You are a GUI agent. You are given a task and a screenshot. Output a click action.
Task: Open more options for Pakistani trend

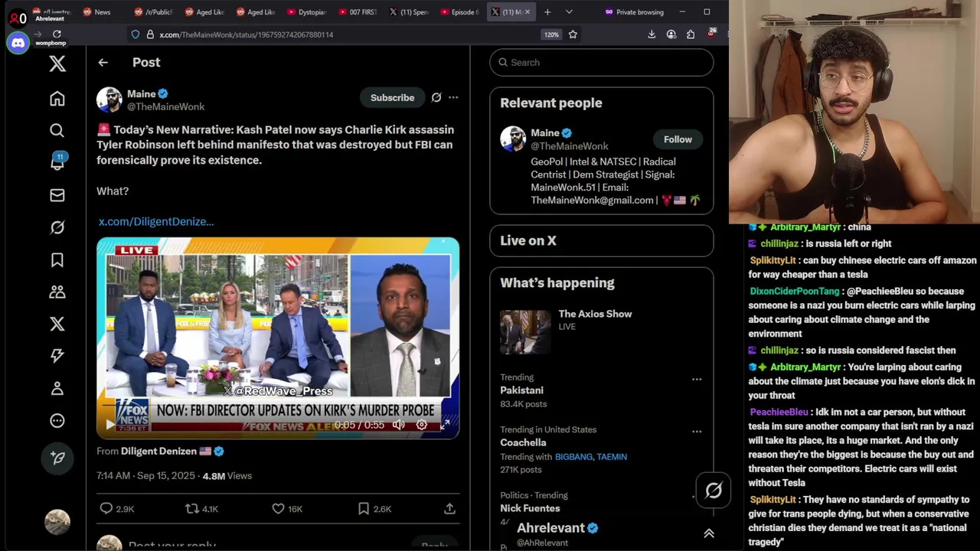(697, 379)
